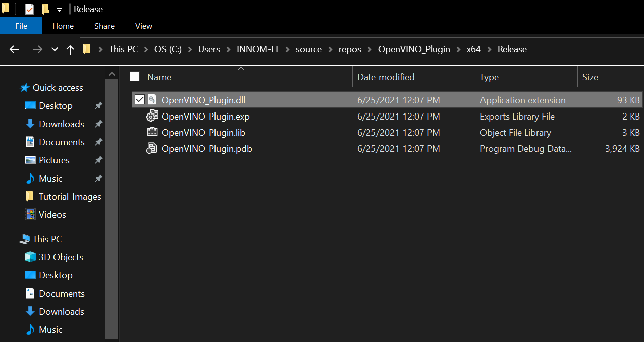
Task: Navigate back with the Back arrow
Action: click(x=15, y=49)
